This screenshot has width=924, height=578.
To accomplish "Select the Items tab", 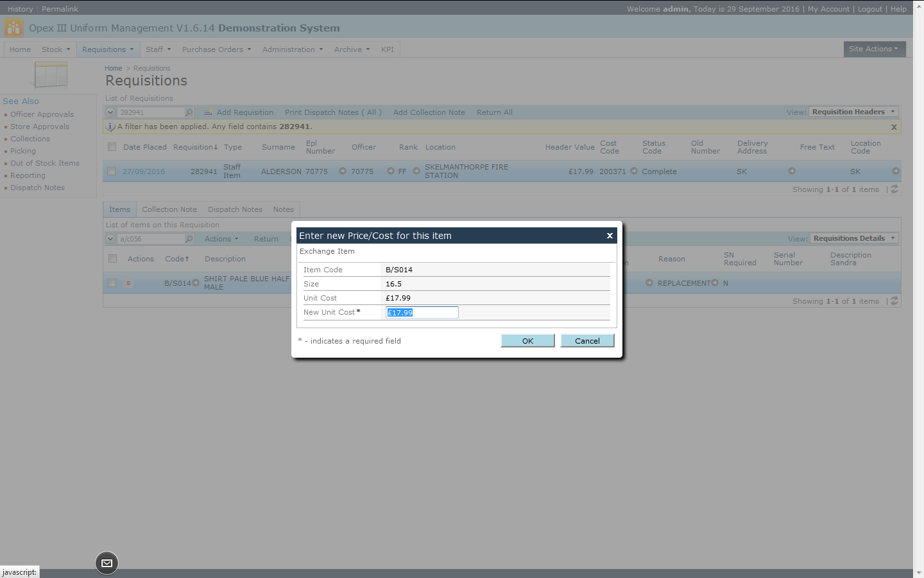I will click(119, 209).
